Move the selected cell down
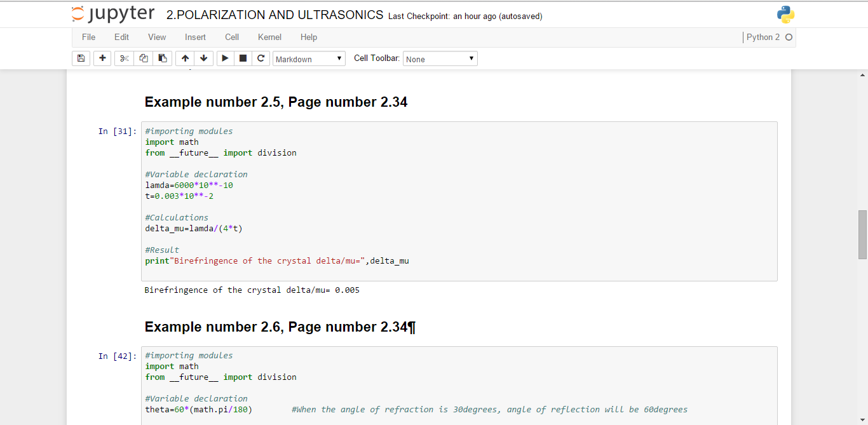This screenshot has width=868, height=425. (x=203, y=58)
